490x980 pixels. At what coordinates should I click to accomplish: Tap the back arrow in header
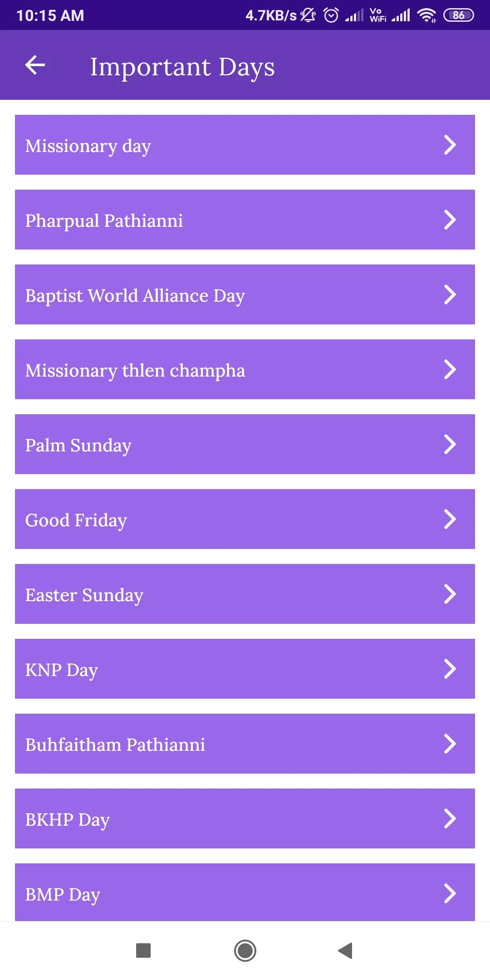(35, 65)
